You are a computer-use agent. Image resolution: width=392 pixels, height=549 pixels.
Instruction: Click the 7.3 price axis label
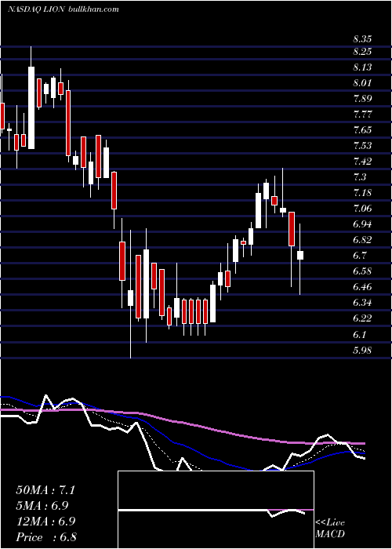click(360, 177)
